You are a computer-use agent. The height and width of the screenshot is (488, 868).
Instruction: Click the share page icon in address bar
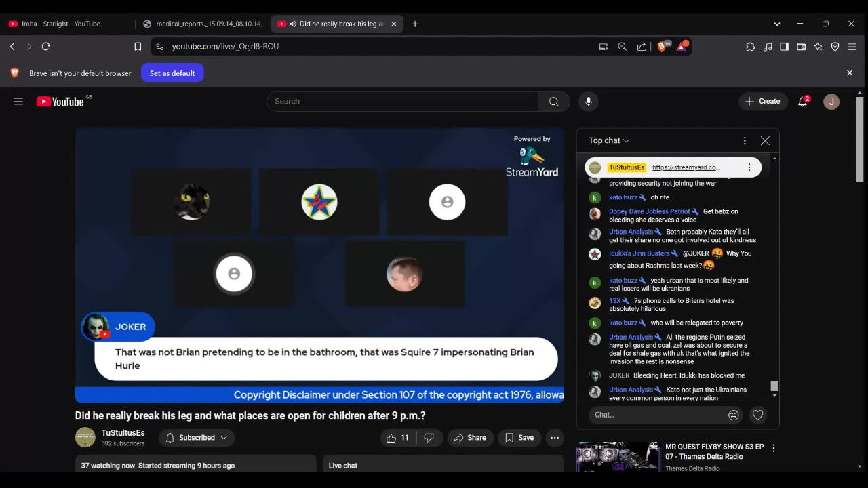tap(642, 47)
